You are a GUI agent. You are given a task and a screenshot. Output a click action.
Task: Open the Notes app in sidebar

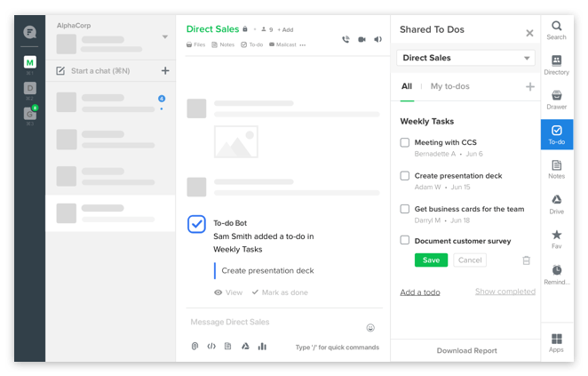click(556, 169)
